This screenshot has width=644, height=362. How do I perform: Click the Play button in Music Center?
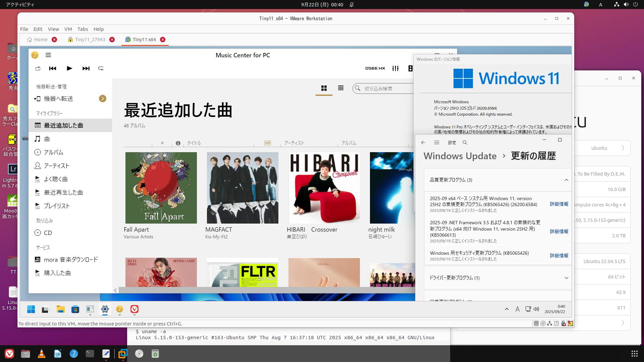[69, 68]
